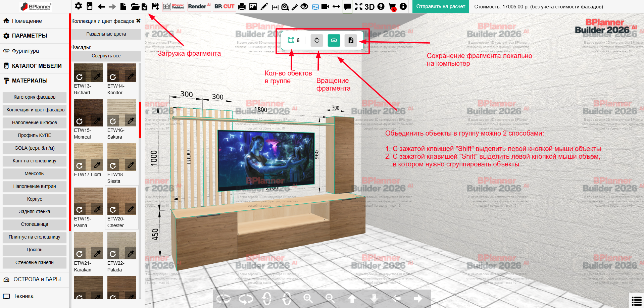Open the settings gear in the top toolbar

tap(78, 6)
